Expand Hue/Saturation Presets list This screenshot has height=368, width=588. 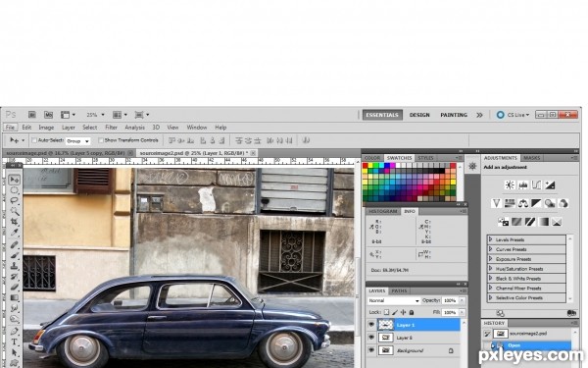pyautogui.click(x=490, y=269)
